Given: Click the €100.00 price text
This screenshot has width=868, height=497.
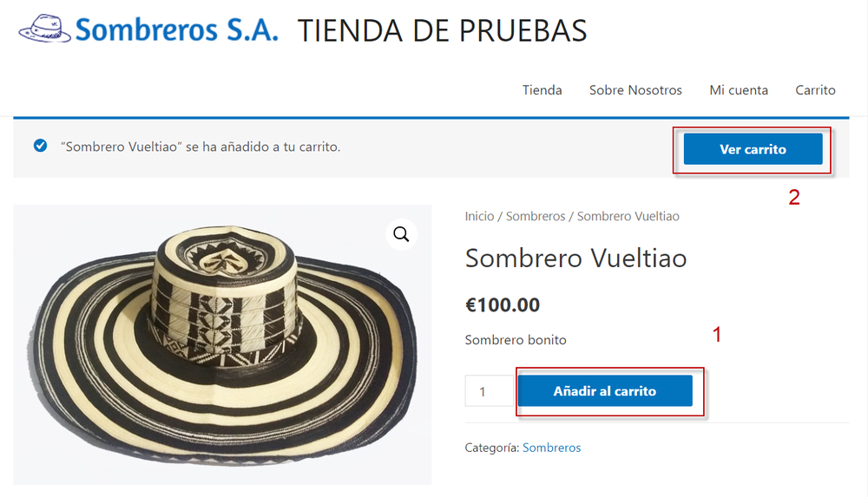Looking at the screenshot, I should [502, 305].
